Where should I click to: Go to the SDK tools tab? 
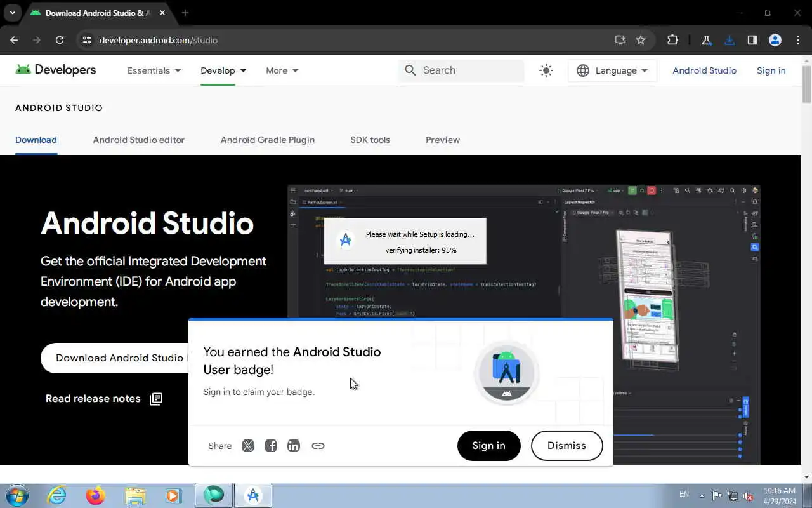tap(370, 140)
